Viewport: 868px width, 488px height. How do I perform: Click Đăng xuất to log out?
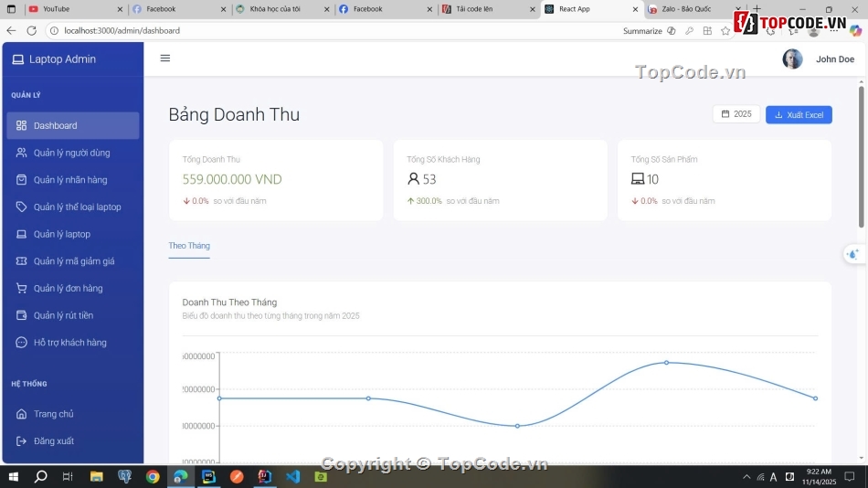click(x=54, y=441)
